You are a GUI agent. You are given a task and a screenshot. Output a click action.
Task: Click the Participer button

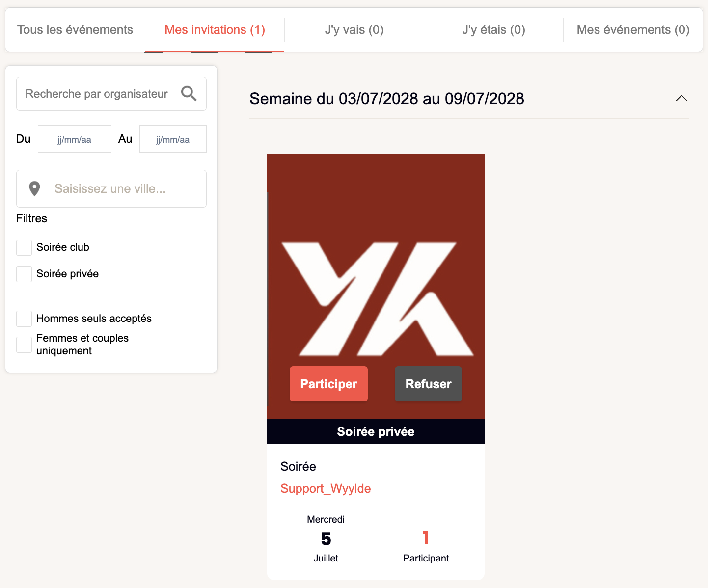(x=328, y=384)
